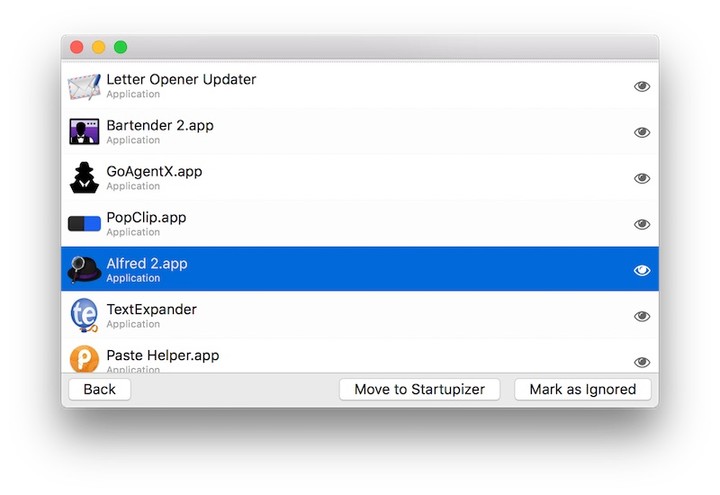
Task: Click the Letter Opener Updater envelope icon
Action: tap(84, 86)
